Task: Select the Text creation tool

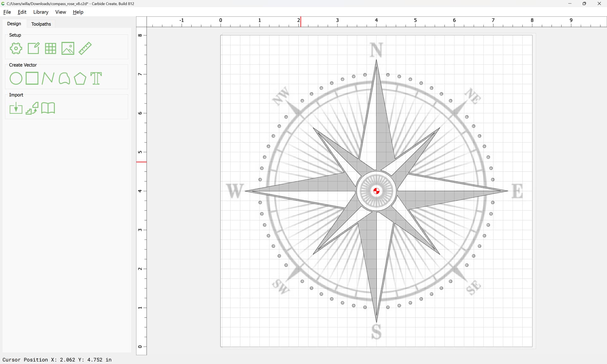Action: click(96, 78)
